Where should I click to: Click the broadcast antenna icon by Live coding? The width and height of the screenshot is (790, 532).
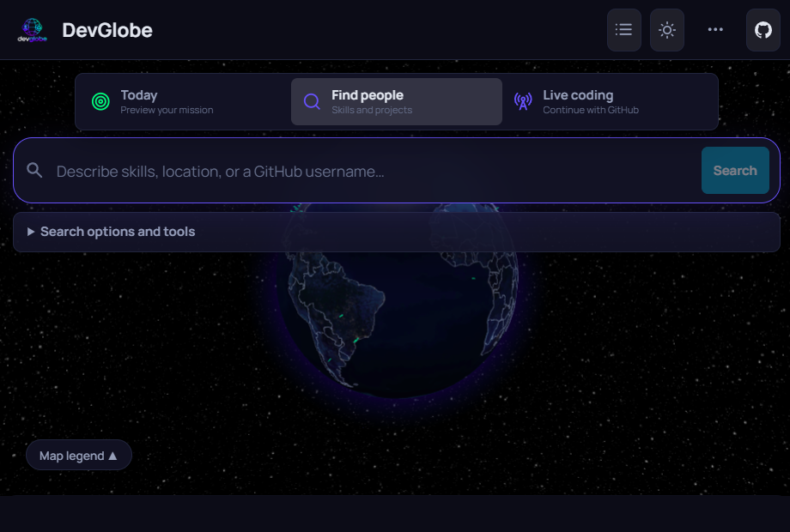(523, 101)
